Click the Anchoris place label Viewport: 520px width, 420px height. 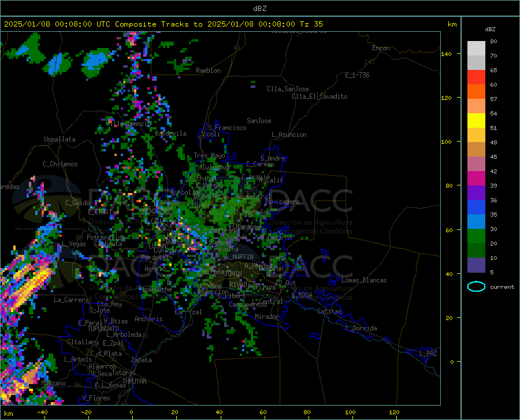click(x=148, y=319)
